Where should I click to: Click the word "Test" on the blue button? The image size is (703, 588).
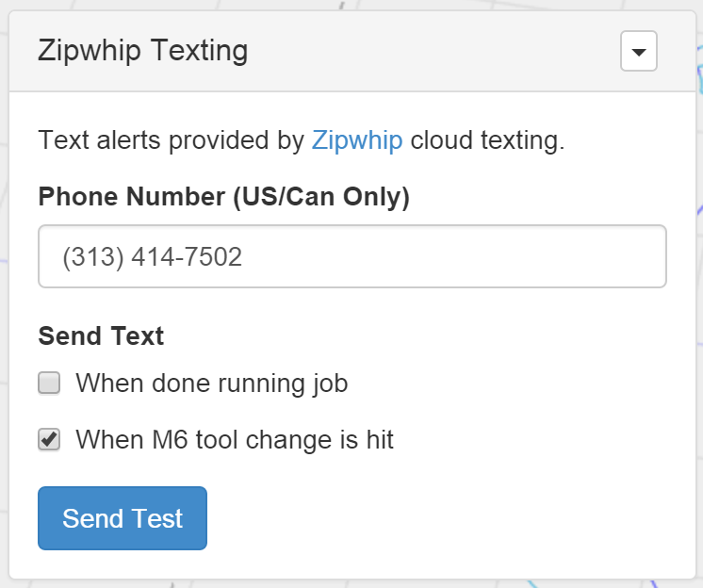(x=157, y=518)
